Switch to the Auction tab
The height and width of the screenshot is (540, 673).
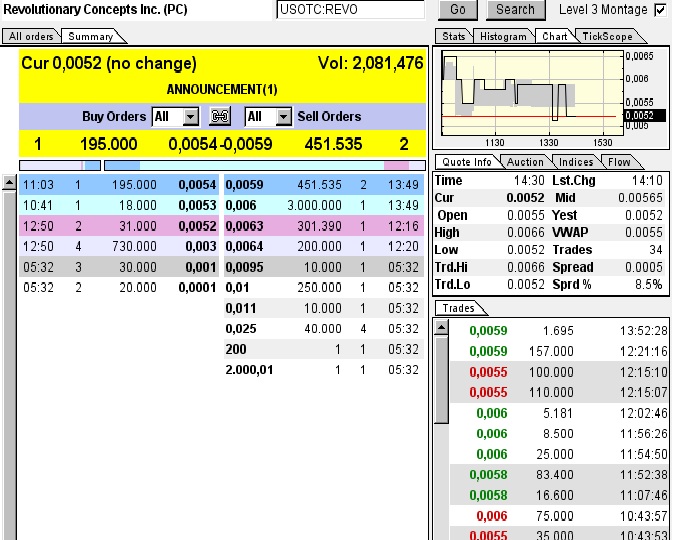pyautogui.click(x=525, y=162)
